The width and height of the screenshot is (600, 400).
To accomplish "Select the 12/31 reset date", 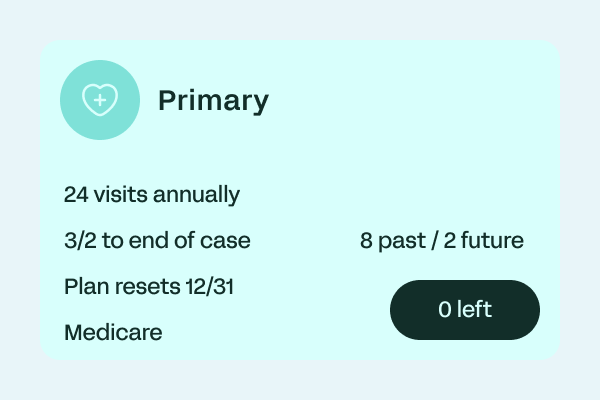I will click(x=210, y=286).
